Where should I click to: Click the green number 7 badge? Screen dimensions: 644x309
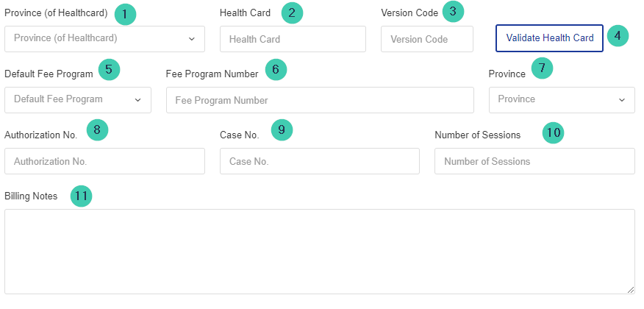(x=542, y=68)
